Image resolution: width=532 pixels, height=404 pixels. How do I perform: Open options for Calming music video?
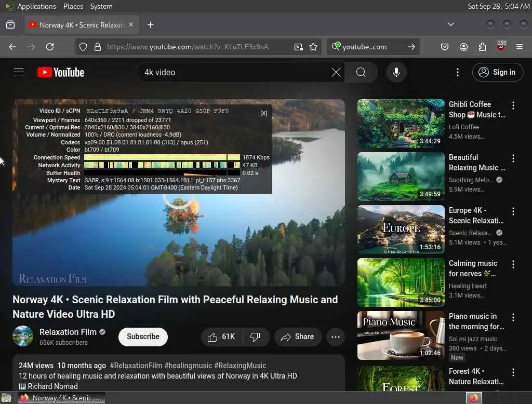pyautogui.click(x=513, y=264)
